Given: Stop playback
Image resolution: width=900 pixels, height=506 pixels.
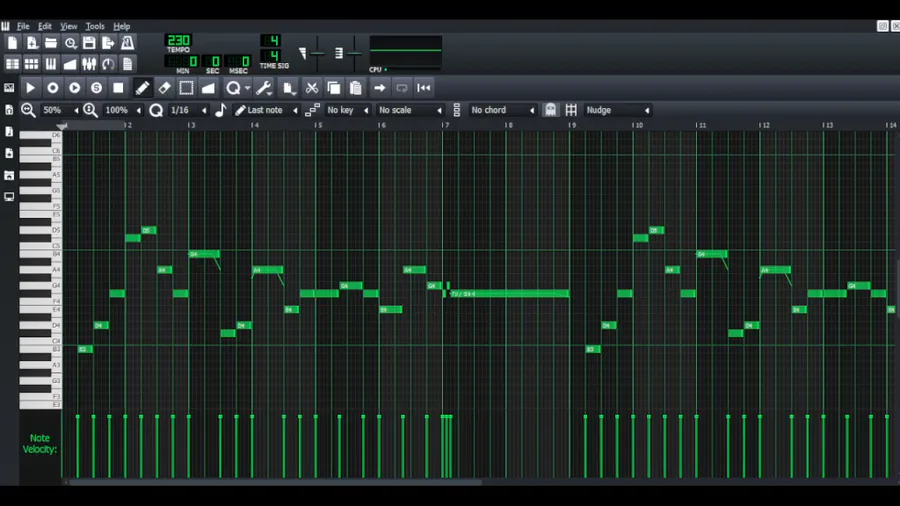Looking at the screenshot, I should coord(118,88).
